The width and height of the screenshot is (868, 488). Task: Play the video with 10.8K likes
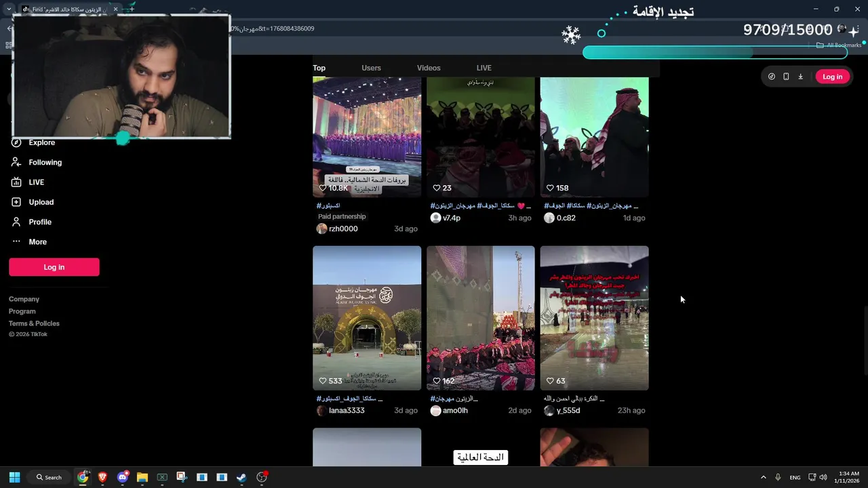tap(367, 137)
